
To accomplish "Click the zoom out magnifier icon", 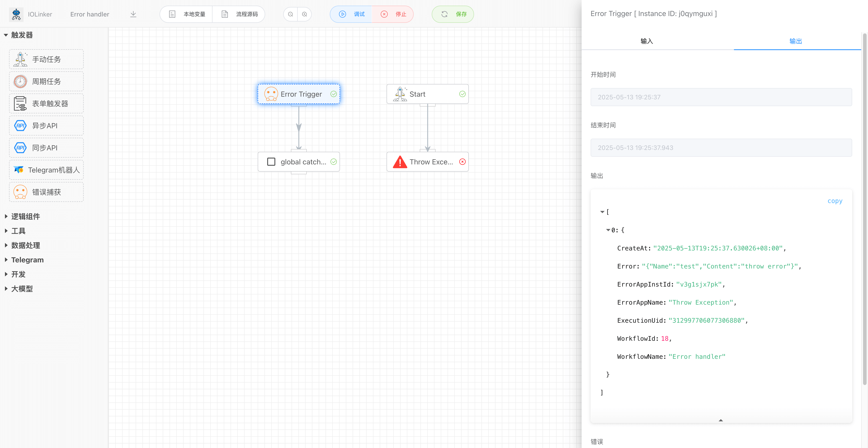I will pyautogui.click(x=290, y=14).
